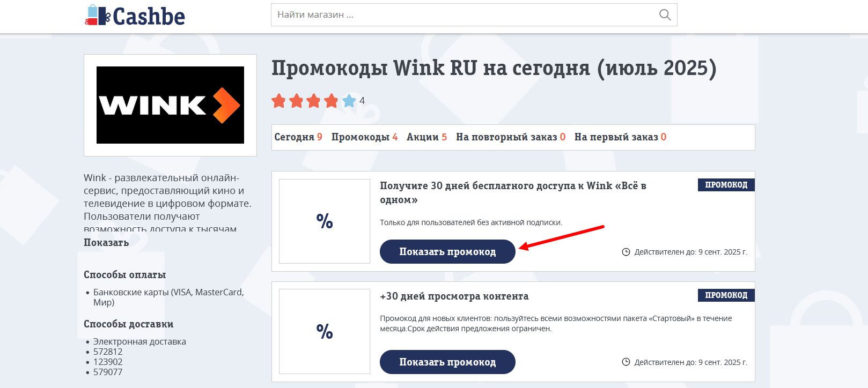The height and width of the screenshot is (388, 868).
Task: Click the Cashbe logo
Action: pyautogui.click(x=135, y=16)
